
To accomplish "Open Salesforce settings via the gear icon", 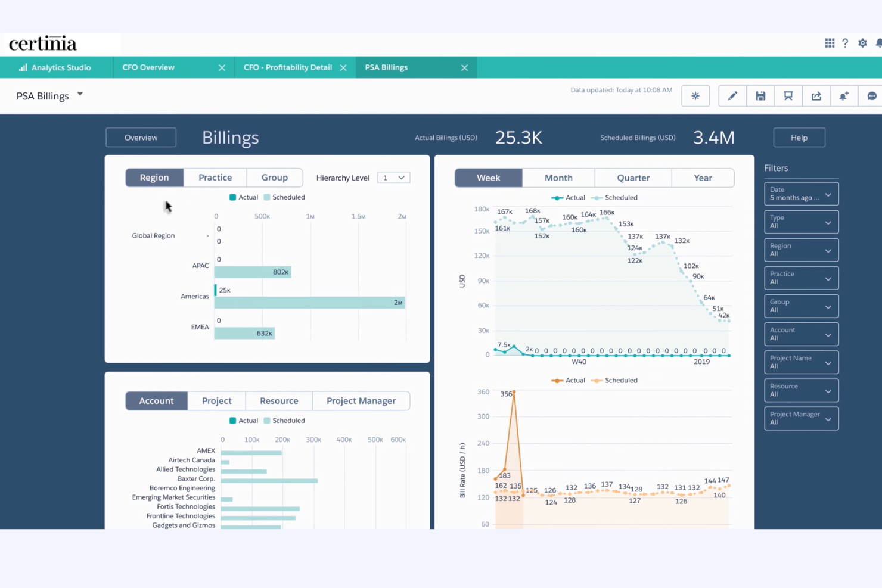I will tap(862, 43).
